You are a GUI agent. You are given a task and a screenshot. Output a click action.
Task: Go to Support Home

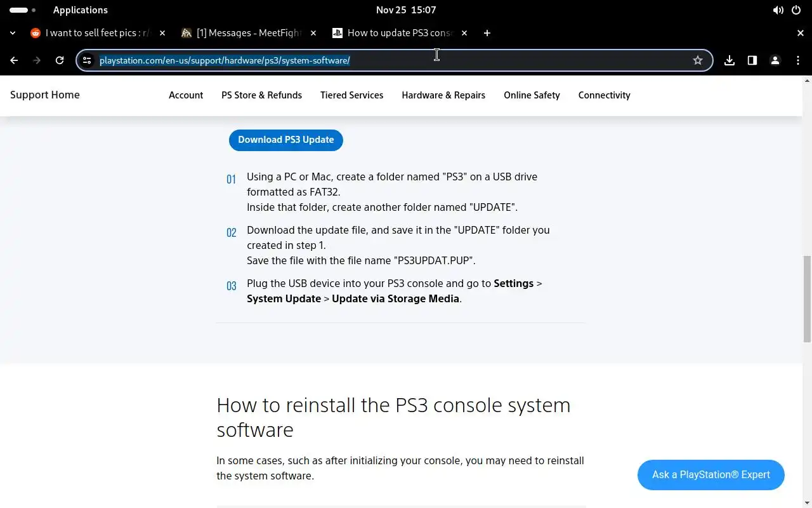click(x=45, y=95)
